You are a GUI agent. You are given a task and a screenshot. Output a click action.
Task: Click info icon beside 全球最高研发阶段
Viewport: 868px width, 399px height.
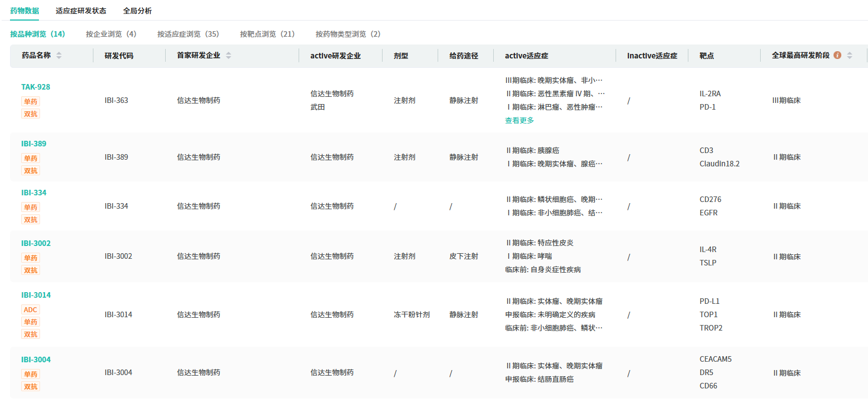coord(837,56)
